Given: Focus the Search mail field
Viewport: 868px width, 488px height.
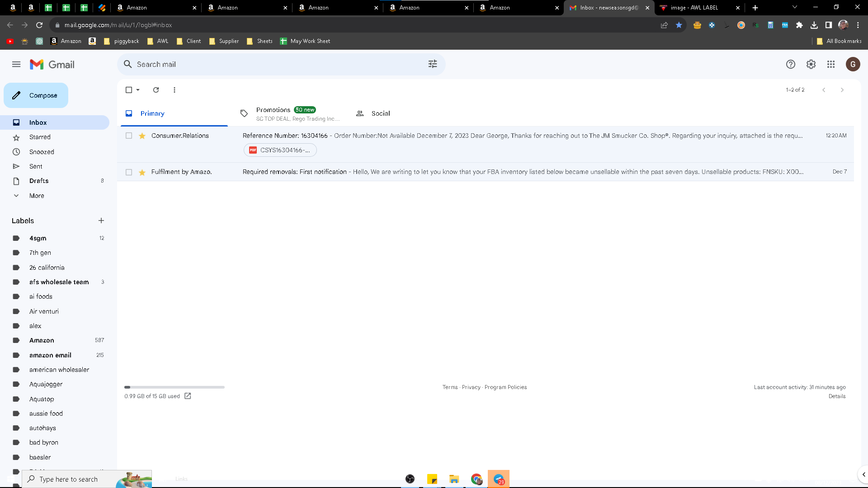Looking at the screenshot, I should pyautogui.click(x=280, y=64).
